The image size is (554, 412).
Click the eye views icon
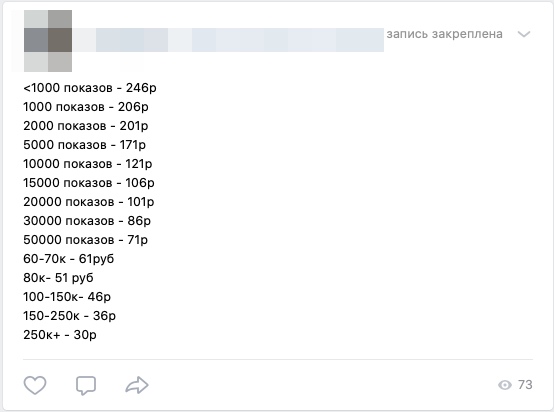tap(505, 385)
